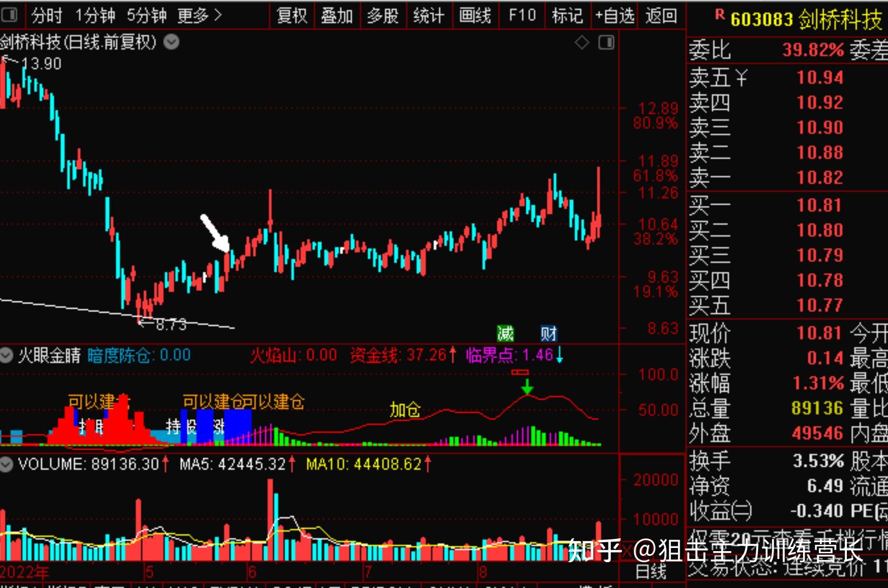
Task: Expand the VOLUME indicator dropdown
Action: coord(6,464)
